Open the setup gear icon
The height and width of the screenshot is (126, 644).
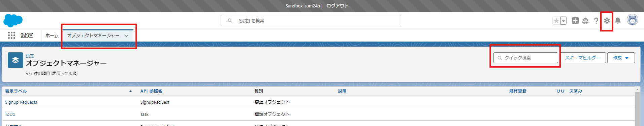(607, 21)
